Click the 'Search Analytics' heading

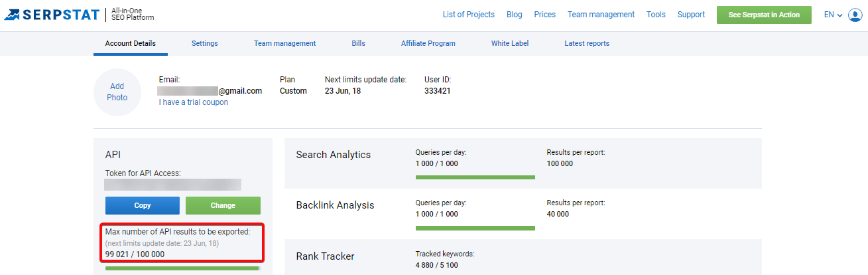point(334,155)
